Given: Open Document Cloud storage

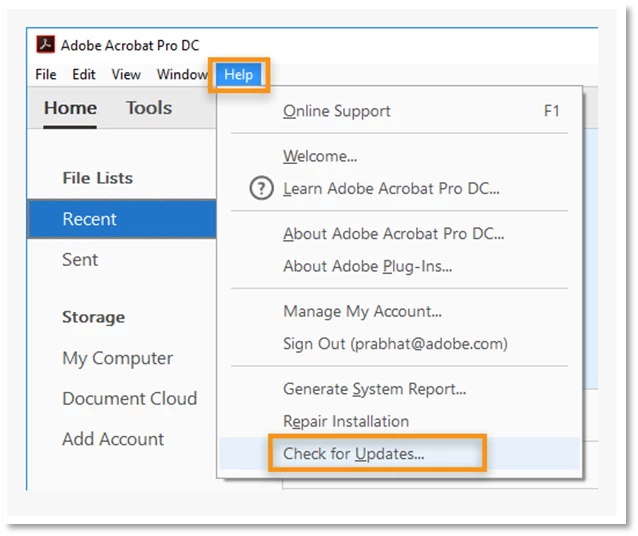Looking at the screenshot, I should [130, 398].
